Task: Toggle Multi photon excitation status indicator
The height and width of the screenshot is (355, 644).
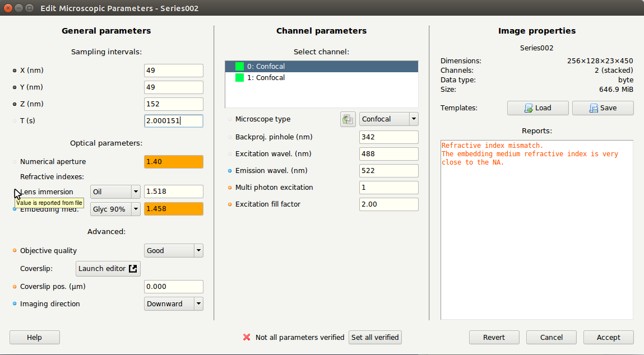Action: tap(230, 188)
